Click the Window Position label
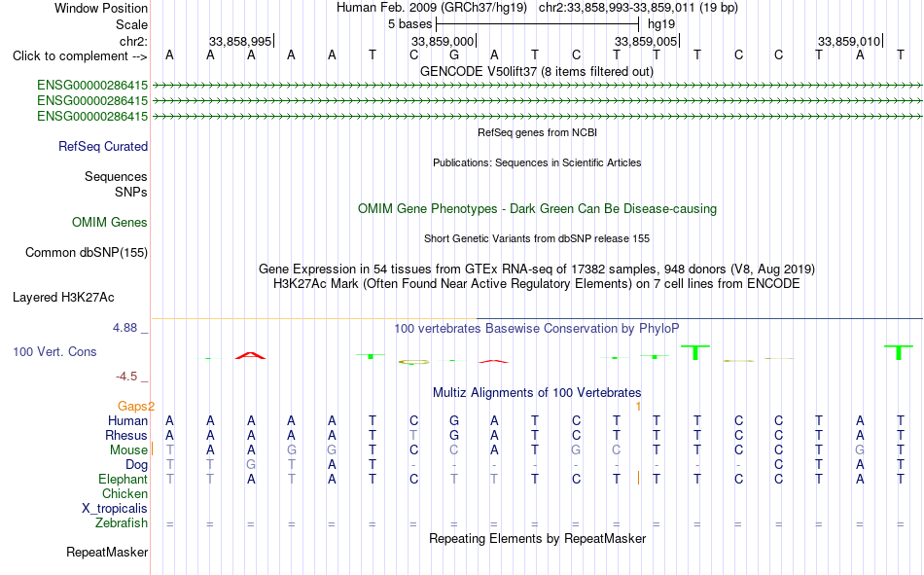Viewport: 924px width, 575px height. 101,8
